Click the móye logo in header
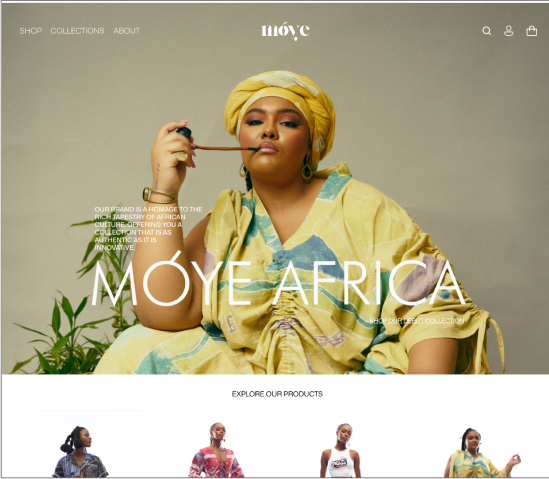The height and width of the screenshot is (479, 549). click(x=285, y=31)
